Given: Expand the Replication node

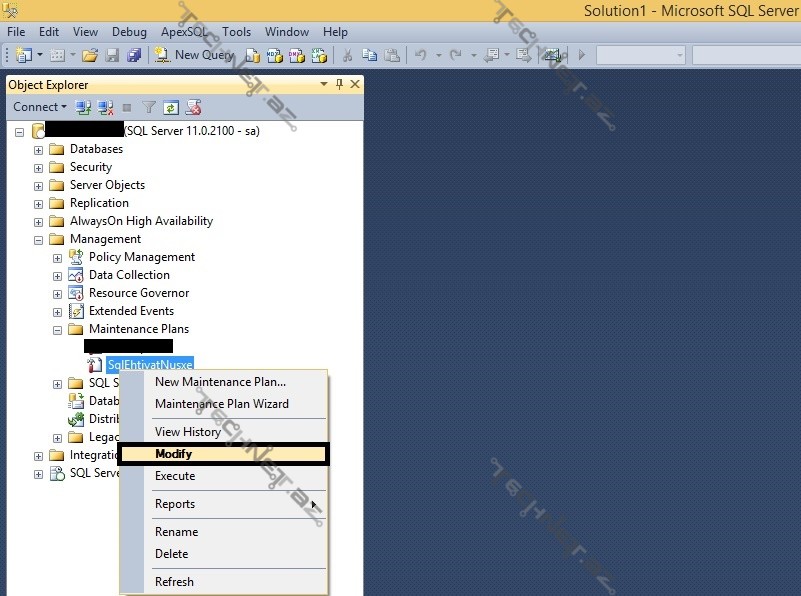Looking at the screenshot, I should coord(37,203).
